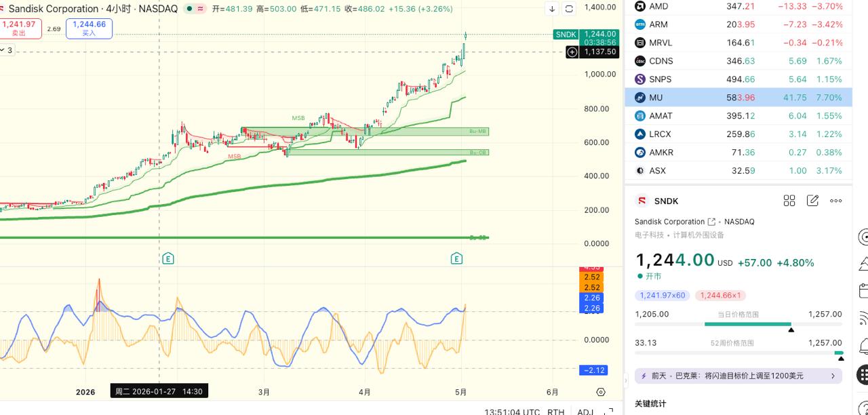
Task: Click the down-arrow icon above price scale
Action: 552,9
